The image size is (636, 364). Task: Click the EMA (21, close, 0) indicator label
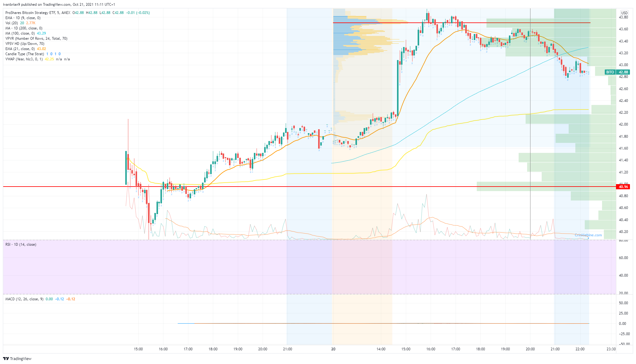coord(20,49)
